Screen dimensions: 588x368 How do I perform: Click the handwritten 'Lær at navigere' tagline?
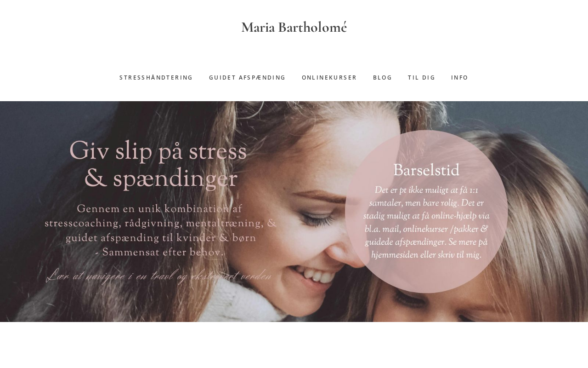click(159, 276)
